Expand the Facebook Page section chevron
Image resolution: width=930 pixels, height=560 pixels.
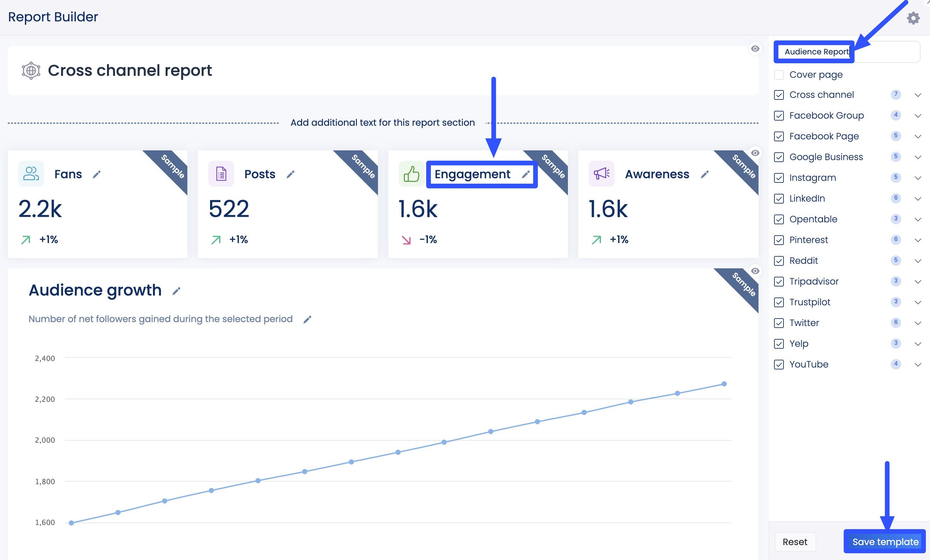[x=918, y=136]
